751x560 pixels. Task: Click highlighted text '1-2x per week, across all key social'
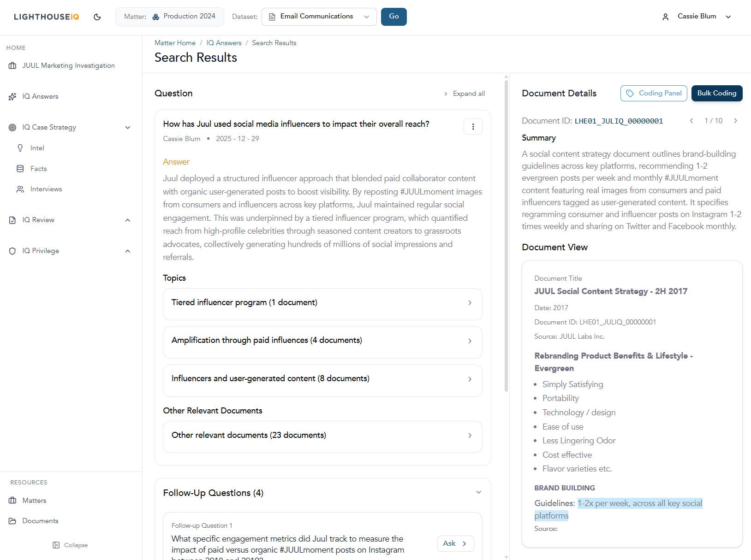pyautogui.click(x=640, y=503)
